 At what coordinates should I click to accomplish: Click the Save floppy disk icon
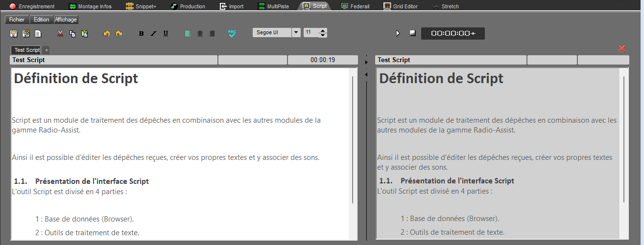[14, 34]
